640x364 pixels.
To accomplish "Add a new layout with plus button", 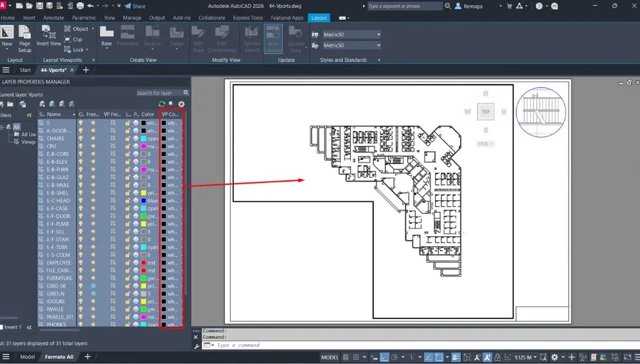I will [x=87, y=357].
